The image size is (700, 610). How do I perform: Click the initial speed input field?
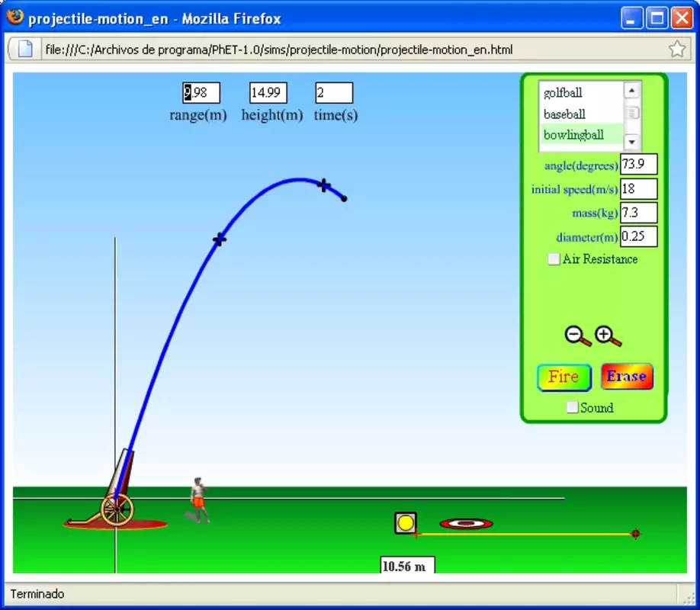[x=638, y=189]
